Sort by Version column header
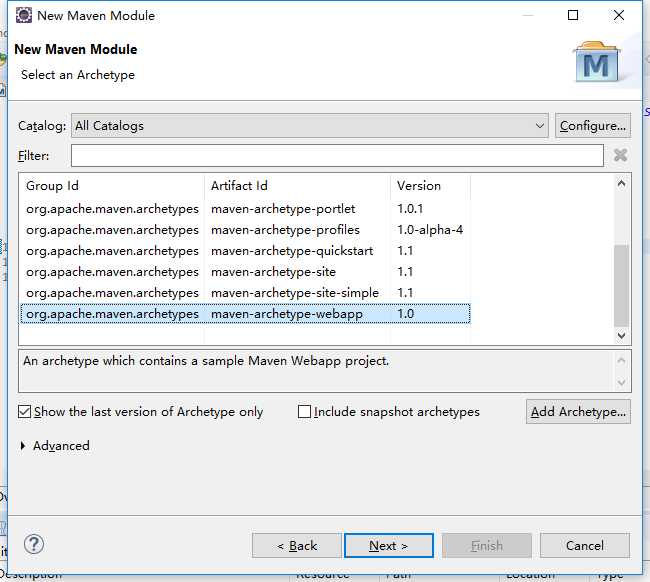 point(430,186)
